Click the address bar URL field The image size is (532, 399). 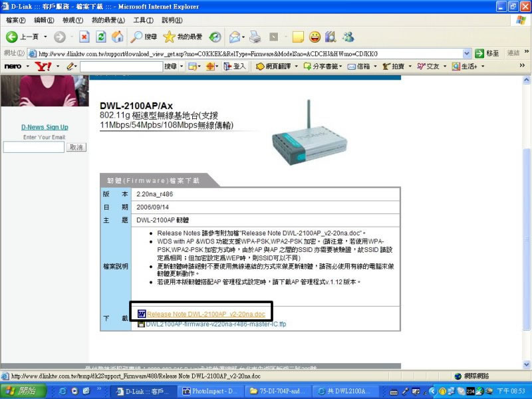click(250, 54)
